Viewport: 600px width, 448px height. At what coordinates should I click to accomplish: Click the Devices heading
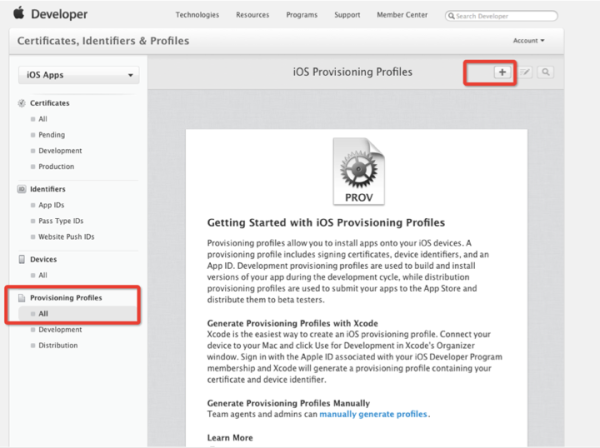[x=44, y=259]
